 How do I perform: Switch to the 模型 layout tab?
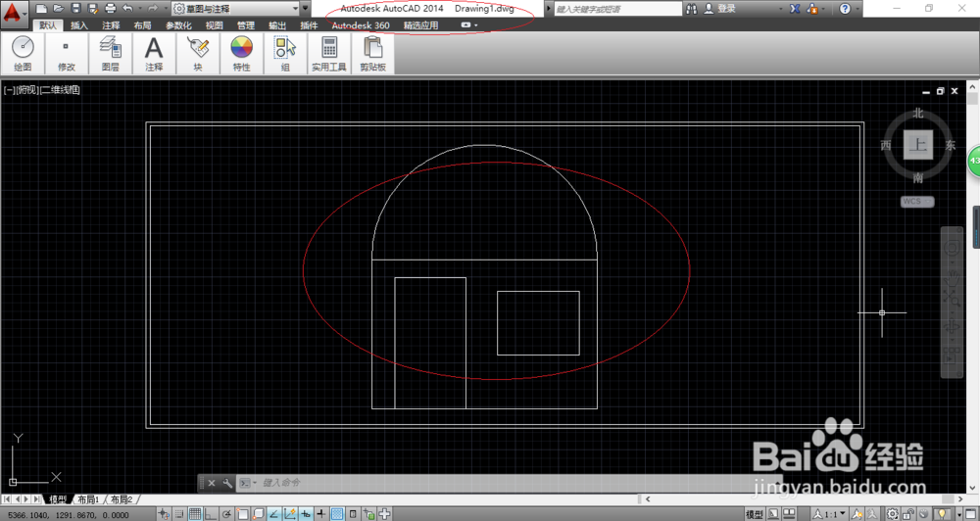point(58,499)
